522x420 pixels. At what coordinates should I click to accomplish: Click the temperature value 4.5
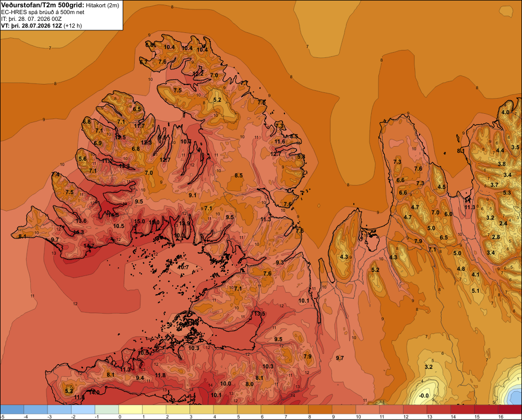click(x=442, y=187)
